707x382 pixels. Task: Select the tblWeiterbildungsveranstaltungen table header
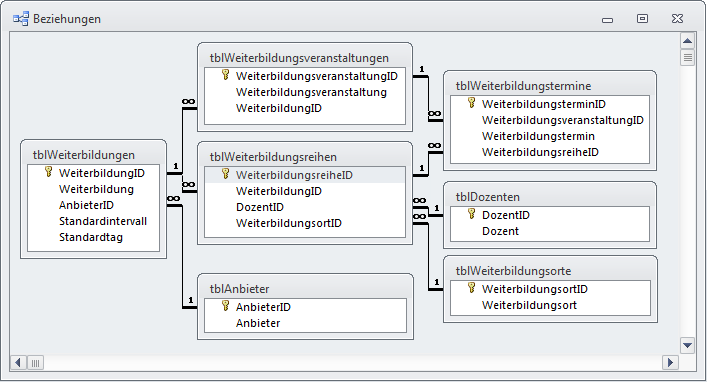point(299,58)
